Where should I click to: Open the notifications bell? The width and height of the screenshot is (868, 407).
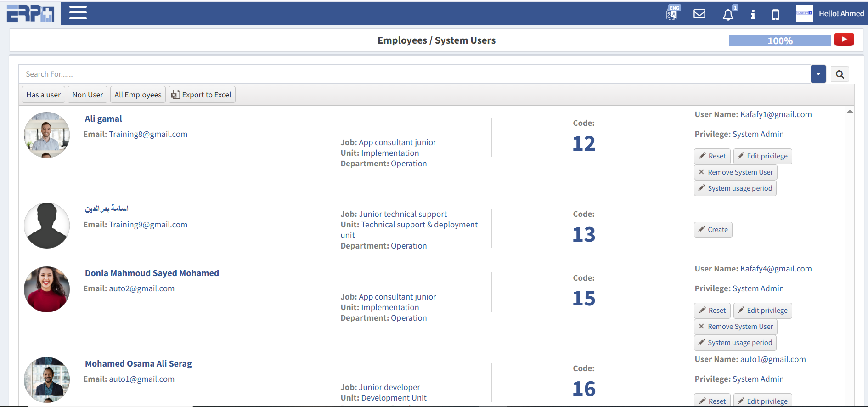pos(728,14)
